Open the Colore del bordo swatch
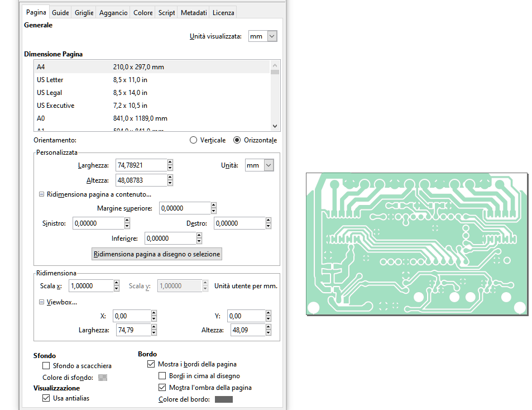The image size is (532, 410). 224,399
